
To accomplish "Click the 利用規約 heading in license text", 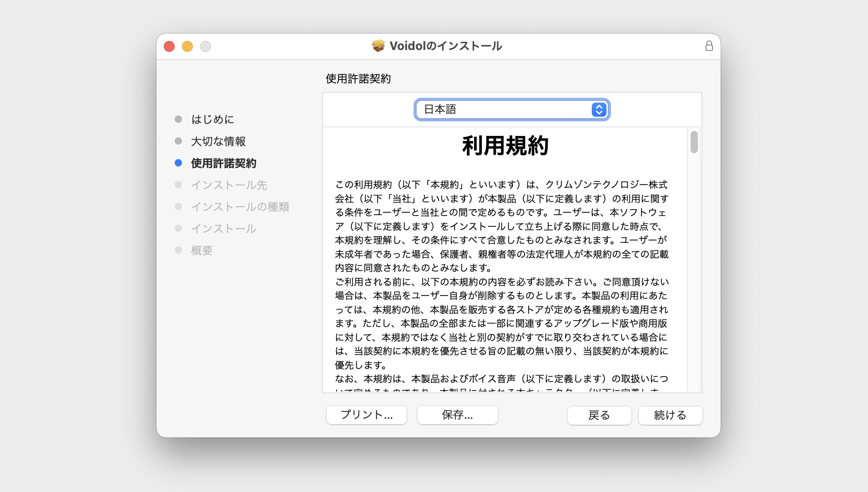I will click(505, 146).
